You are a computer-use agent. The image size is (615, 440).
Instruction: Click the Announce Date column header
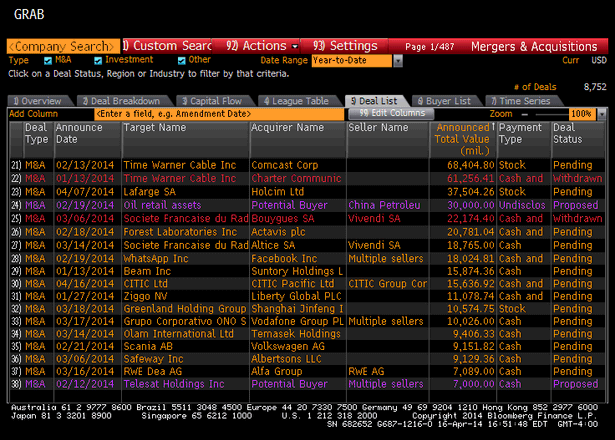coord(87,139)
